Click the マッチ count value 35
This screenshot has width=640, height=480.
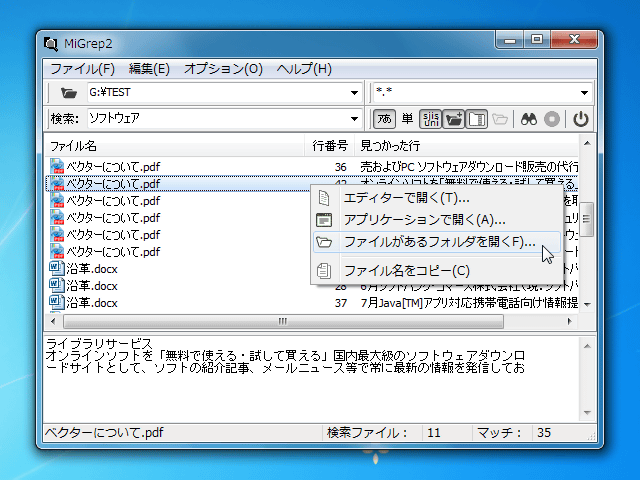tap(544, 433)
